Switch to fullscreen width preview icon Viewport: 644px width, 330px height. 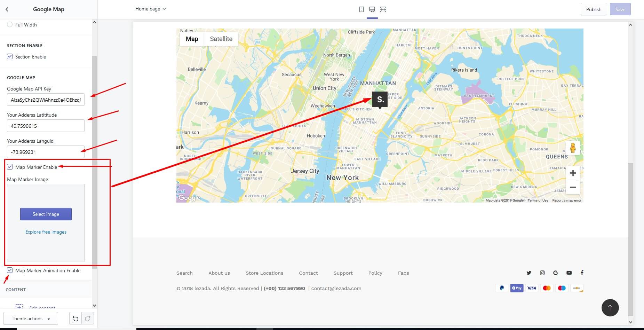point(383,9)
